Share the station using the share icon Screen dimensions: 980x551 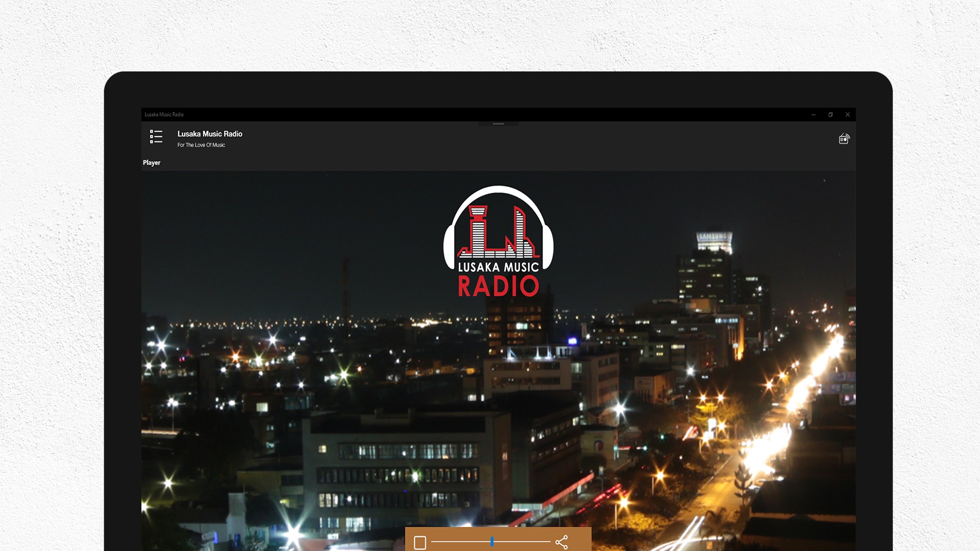click(x=561, y=542)
